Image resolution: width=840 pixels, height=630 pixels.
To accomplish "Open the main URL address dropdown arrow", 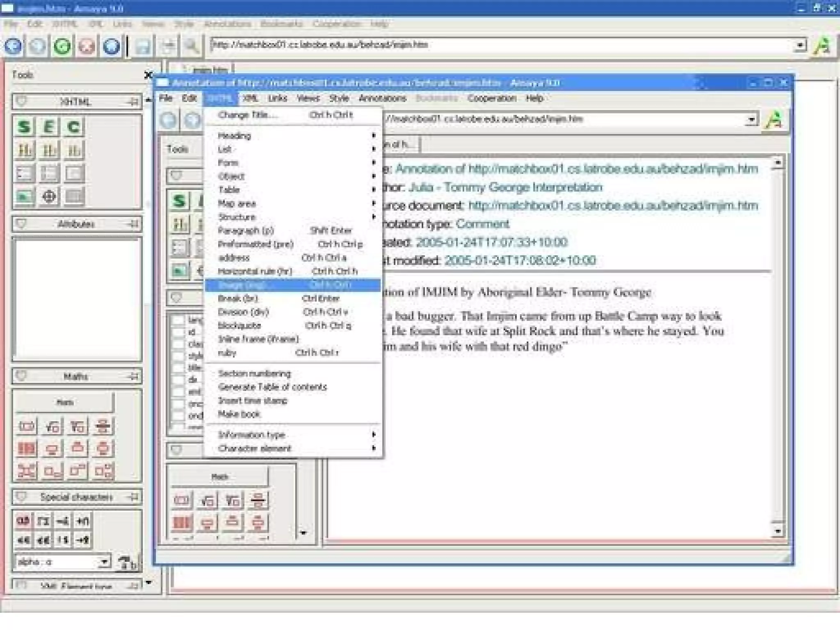I will pyautogui.click(x=800, y=45).
